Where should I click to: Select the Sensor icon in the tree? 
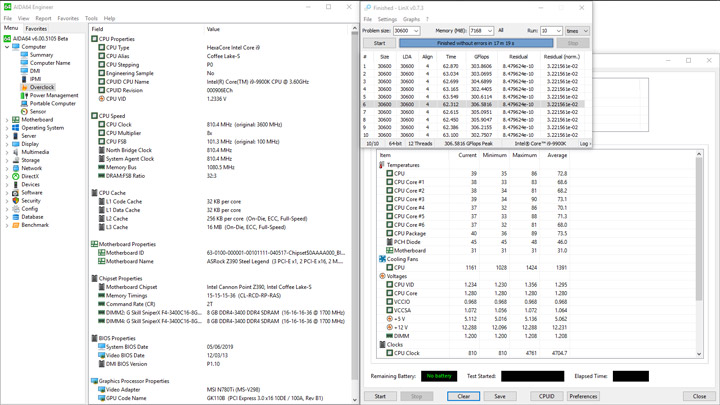(24, 112)
